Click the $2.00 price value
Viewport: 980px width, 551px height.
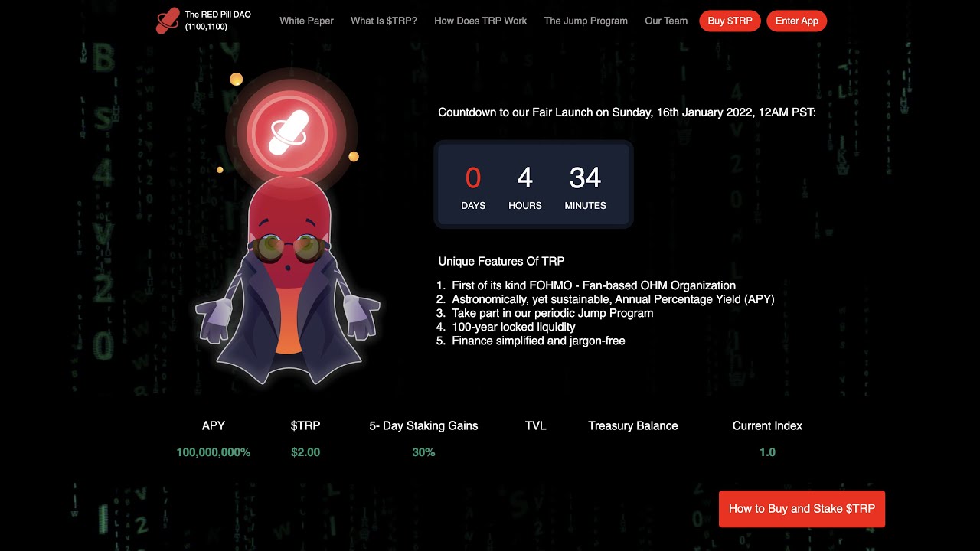[x=305, y=452]
